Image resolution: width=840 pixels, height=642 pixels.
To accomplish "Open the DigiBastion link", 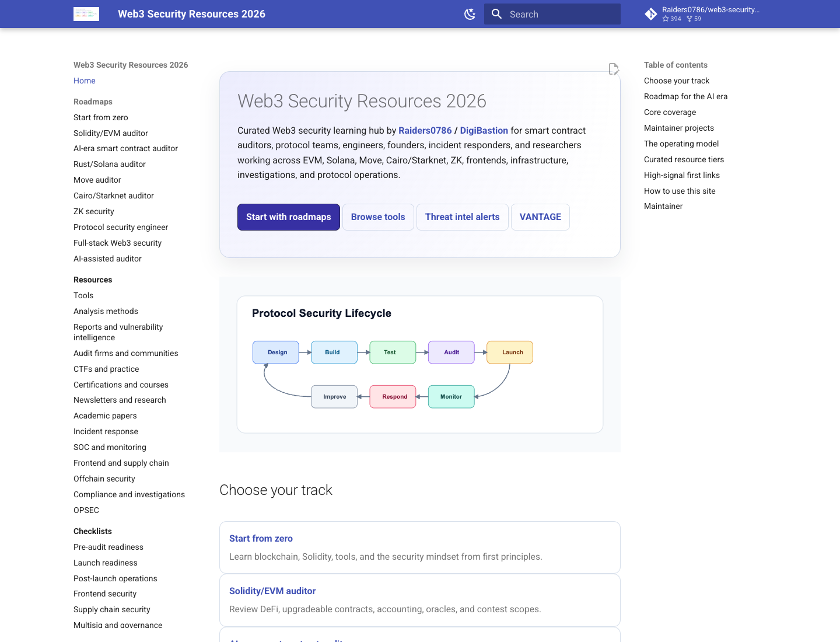I will [484, 131].
